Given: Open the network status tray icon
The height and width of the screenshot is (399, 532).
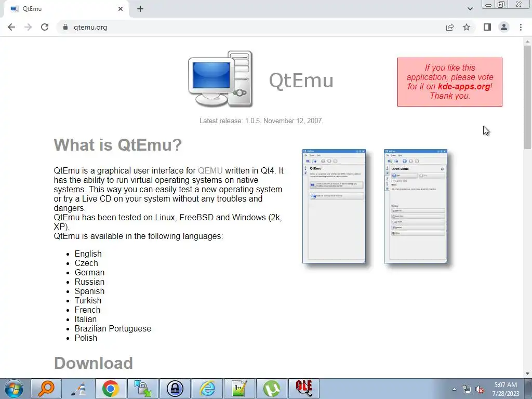Looking at the screenshot, I should (x=467, y=390).
